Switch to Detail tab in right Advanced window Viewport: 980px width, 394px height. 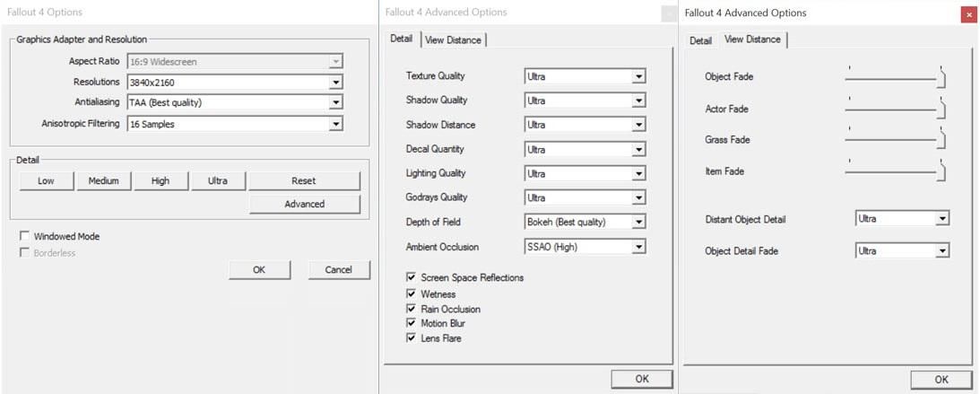tap(700, 40)
